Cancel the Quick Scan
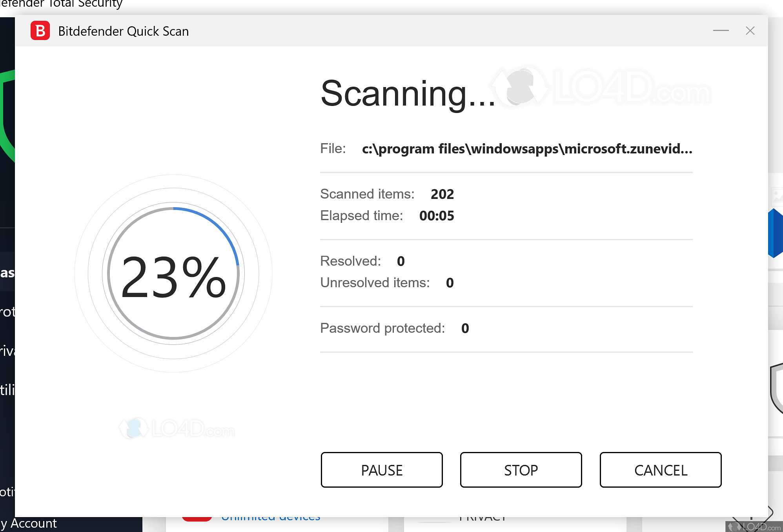 [x=661, y=470]
